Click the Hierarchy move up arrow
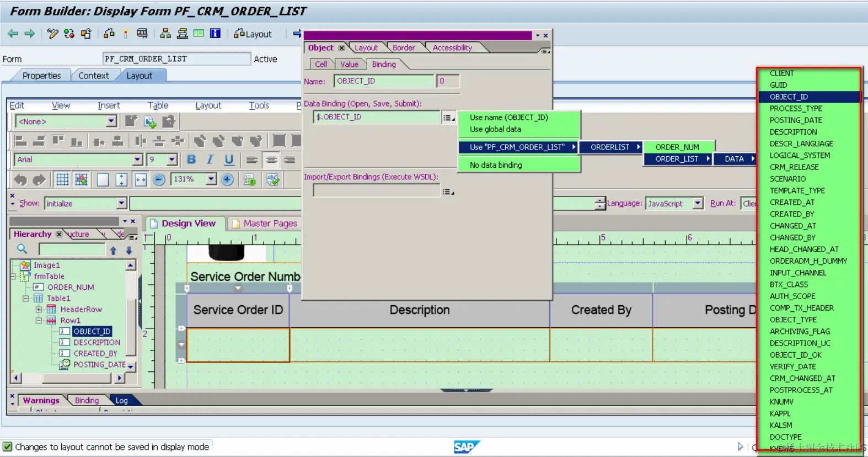 113,250
